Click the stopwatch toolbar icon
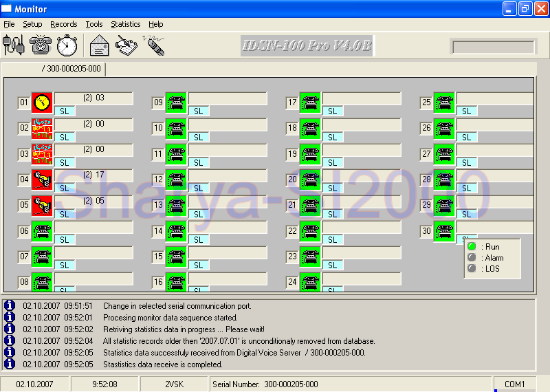 click(67, 45)
